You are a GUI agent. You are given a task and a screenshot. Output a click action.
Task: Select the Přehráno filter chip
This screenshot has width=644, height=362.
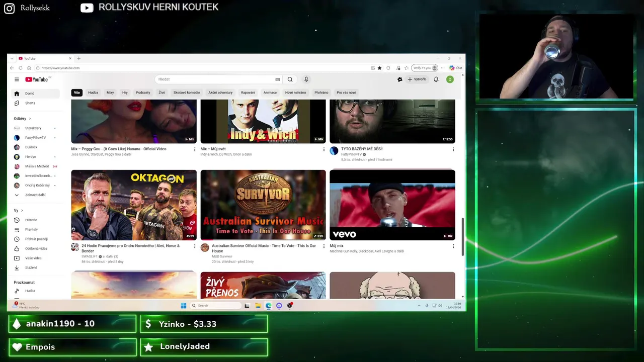[321, 93]
